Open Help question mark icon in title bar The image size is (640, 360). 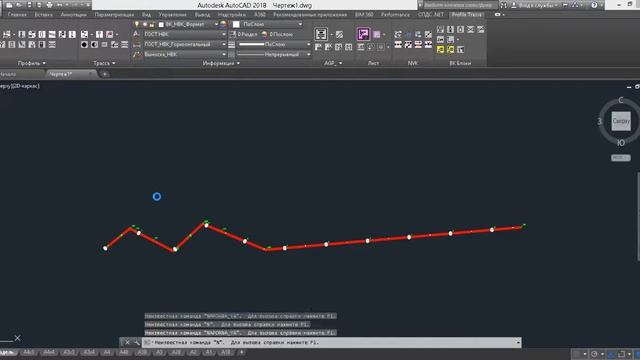pos(594,5)
